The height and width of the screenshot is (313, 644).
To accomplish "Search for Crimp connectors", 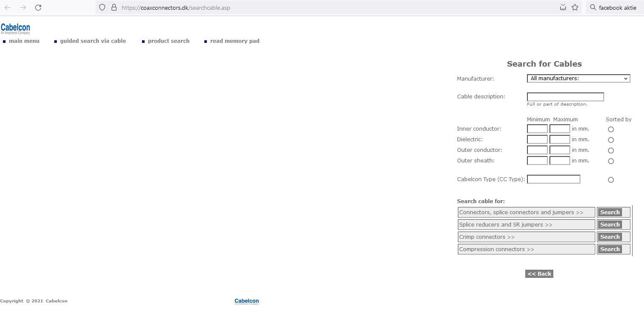I will [x=610, y=237].
